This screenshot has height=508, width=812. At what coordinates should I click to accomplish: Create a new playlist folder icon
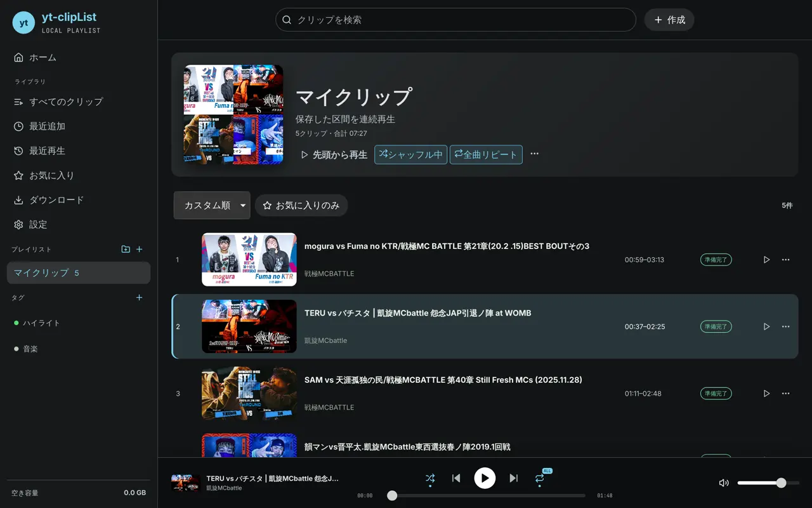coord(126,250)
